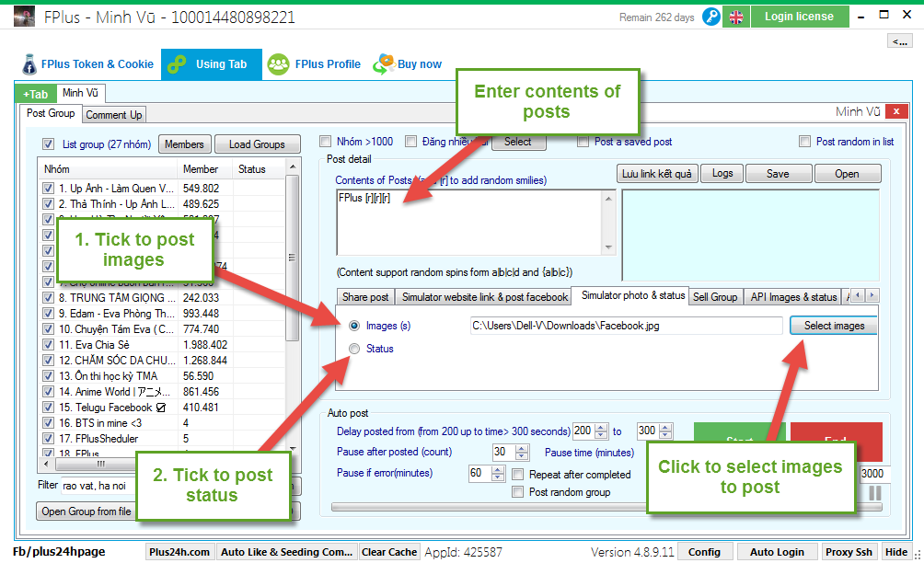Click the Open button in Post detail
This screenshot has height=563, width=924.
point(847,174)
